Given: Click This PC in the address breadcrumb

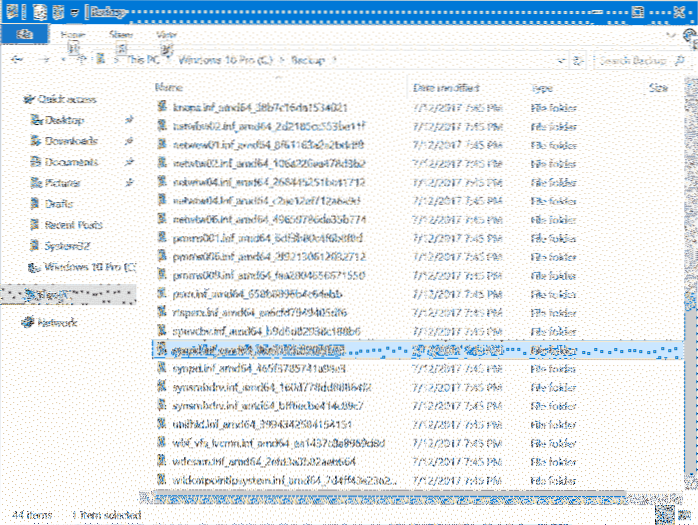Looking at the screenshot, I should (143, 60).
